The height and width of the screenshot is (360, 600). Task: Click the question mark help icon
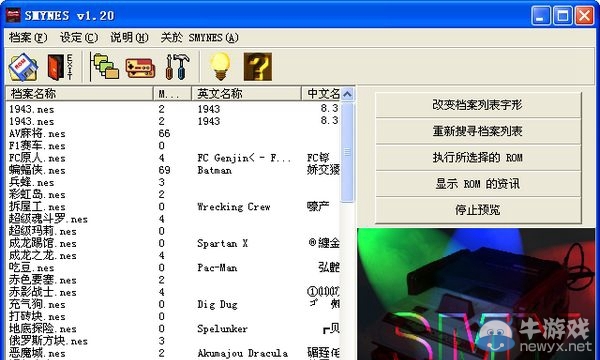[x=258, y=67]
